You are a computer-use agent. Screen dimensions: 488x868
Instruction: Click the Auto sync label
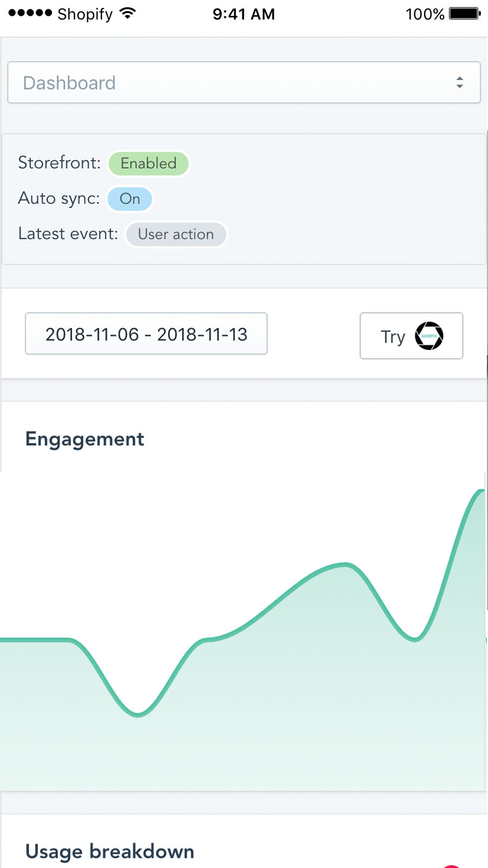tap(59, 198)
